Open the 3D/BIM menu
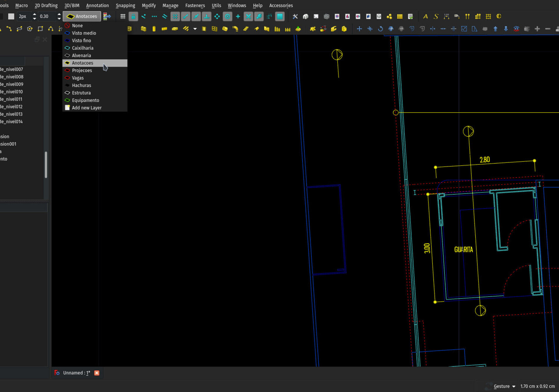This screenshot has width=559, height=392. tap(72, 6)
